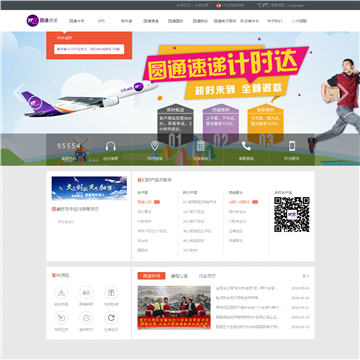Switch to the second news tab
This screenshot has width=360, height=360.
coord(179,276)
